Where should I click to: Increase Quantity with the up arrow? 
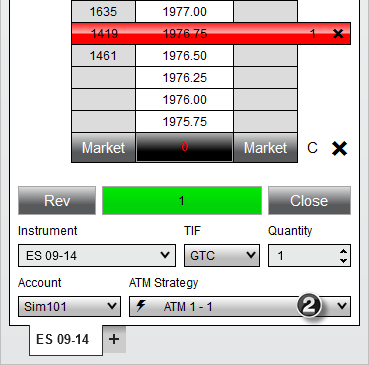[343, 251]
